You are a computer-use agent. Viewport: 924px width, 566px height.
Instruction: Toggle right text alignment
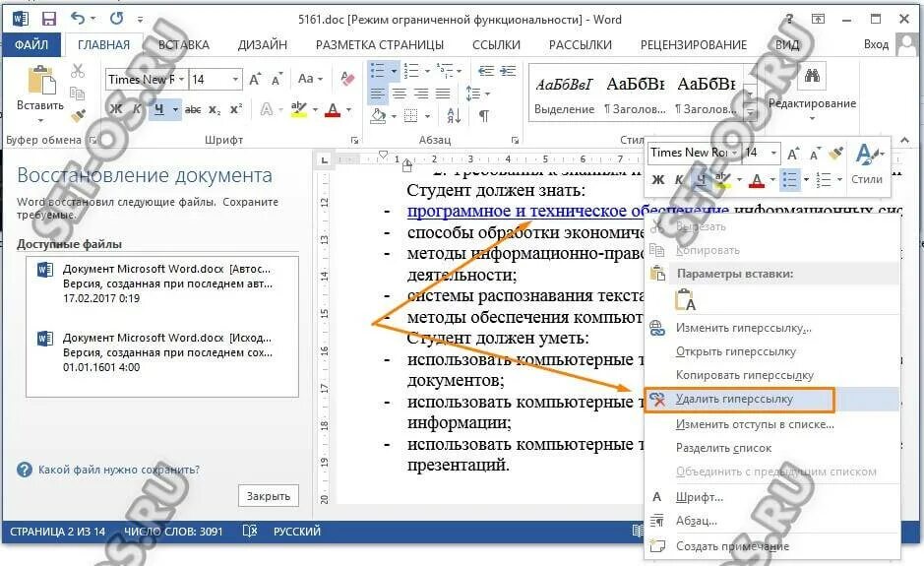421,94
